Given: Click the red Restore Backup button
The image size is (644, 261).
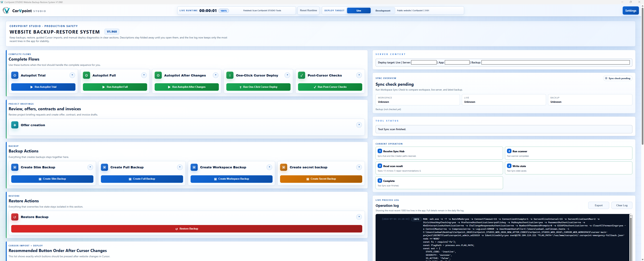Looking at the screenshot, I should click(187, 229).
